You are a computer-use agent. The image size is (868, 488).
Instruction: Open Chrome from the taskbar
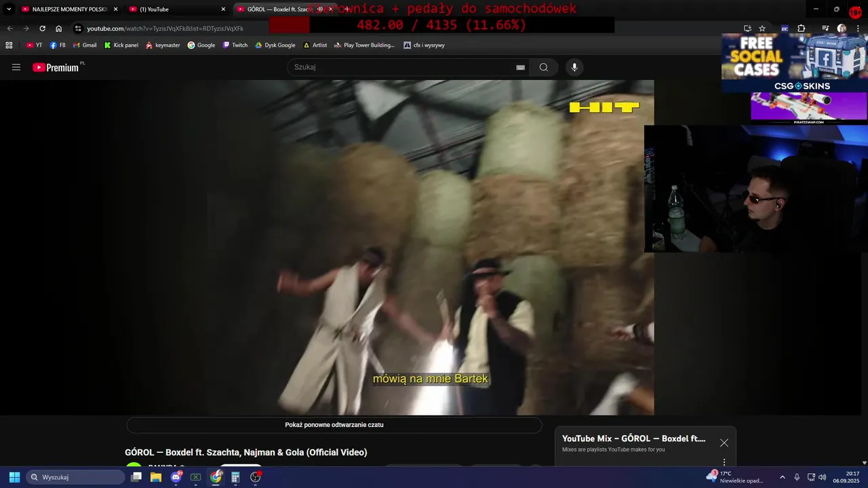tap(216, 477)
